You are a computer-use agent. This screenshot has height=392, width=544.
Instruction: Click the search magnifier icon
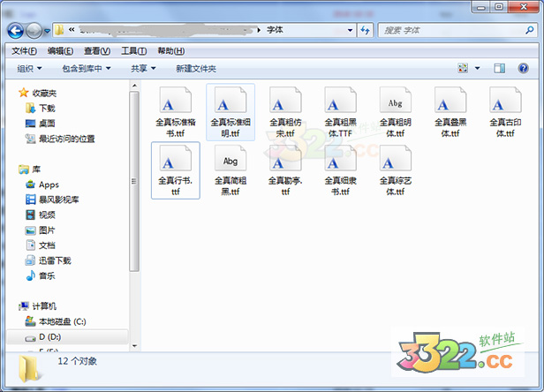pos(530,30)
